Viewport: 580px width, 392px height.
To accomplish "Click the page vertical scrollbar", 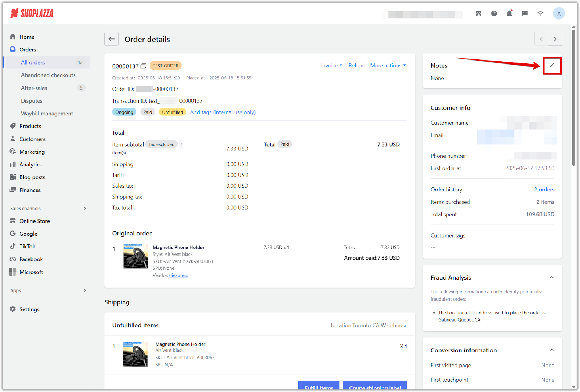I will pos(573,97).
